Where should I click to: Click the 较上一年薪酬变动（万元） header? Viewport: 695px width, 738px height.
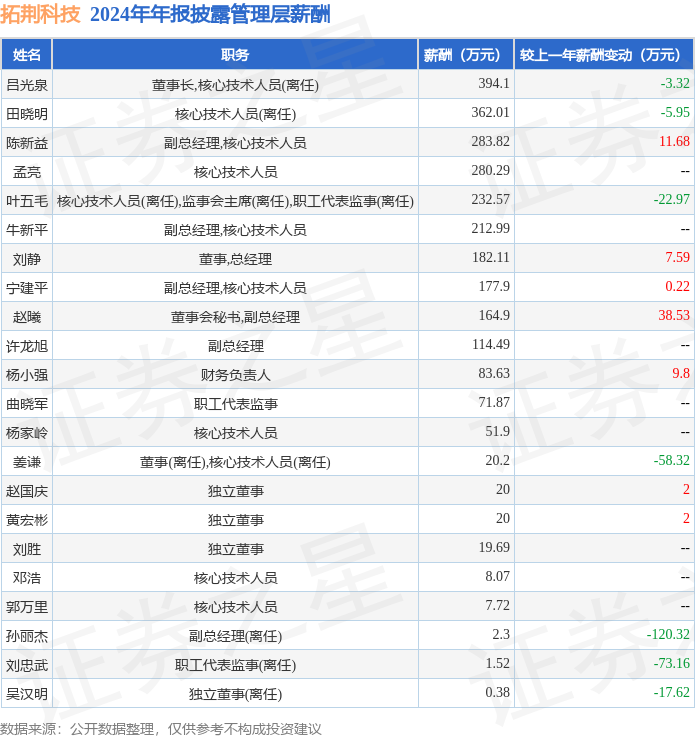coord(604,55)
